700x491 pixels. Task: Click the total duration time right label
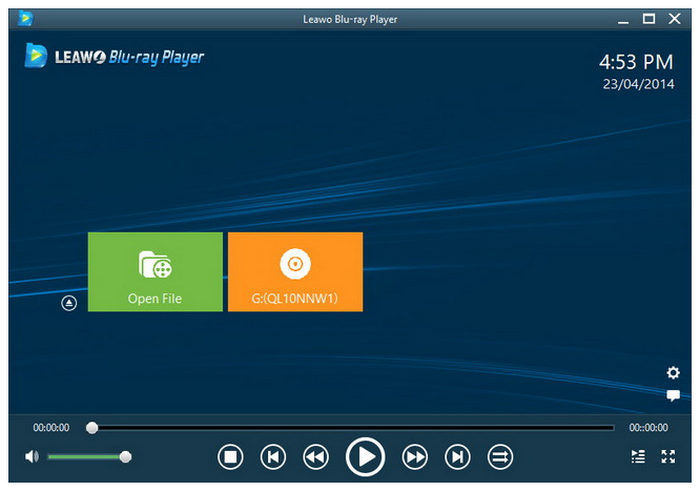click(x=649, y=428)
